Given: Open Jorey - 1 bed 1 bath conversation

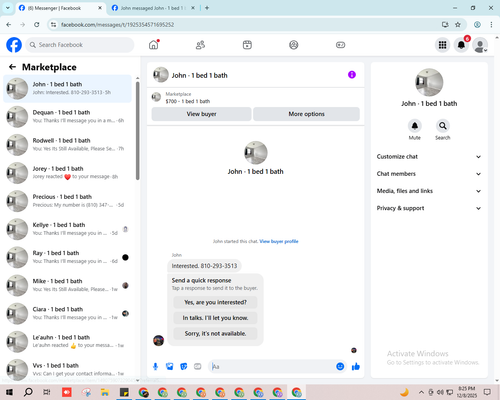Looking at the screenshot, I should (67, 173).
